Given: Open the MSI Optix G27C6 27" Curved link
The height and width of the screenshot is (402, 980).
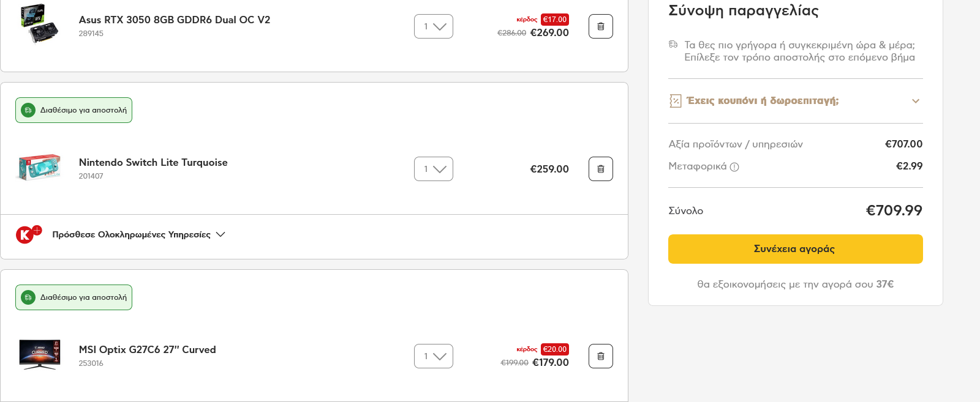Looking at the screenshot, I should point(147,349).
